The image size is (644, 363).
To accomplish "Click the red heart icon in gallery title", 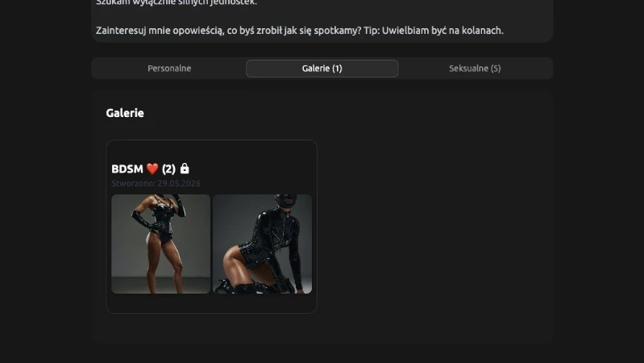I will (x=152, y=169).
